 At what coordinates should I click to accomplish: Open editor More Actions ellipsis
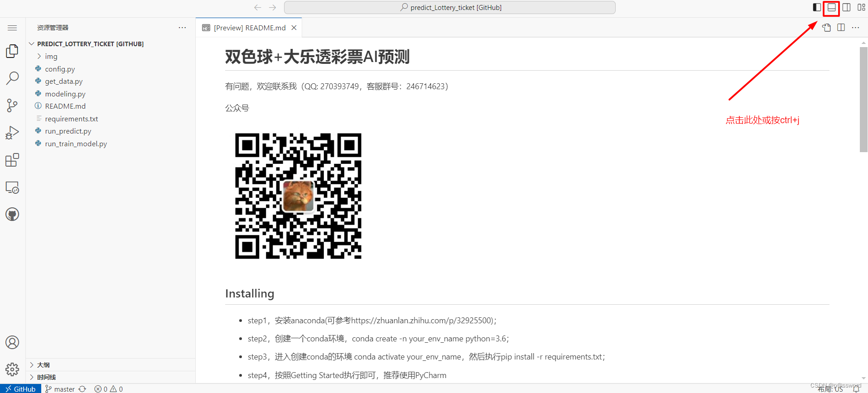click(855, 28)
